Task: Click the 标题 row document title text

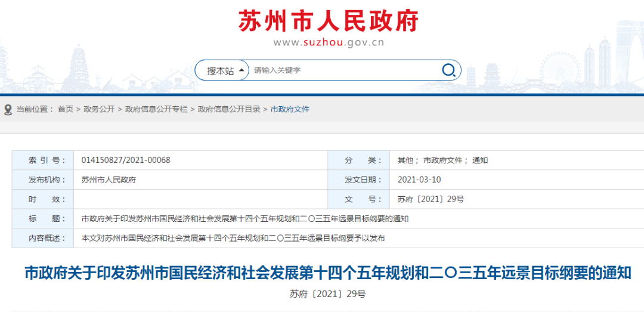Action: [245, 219]
